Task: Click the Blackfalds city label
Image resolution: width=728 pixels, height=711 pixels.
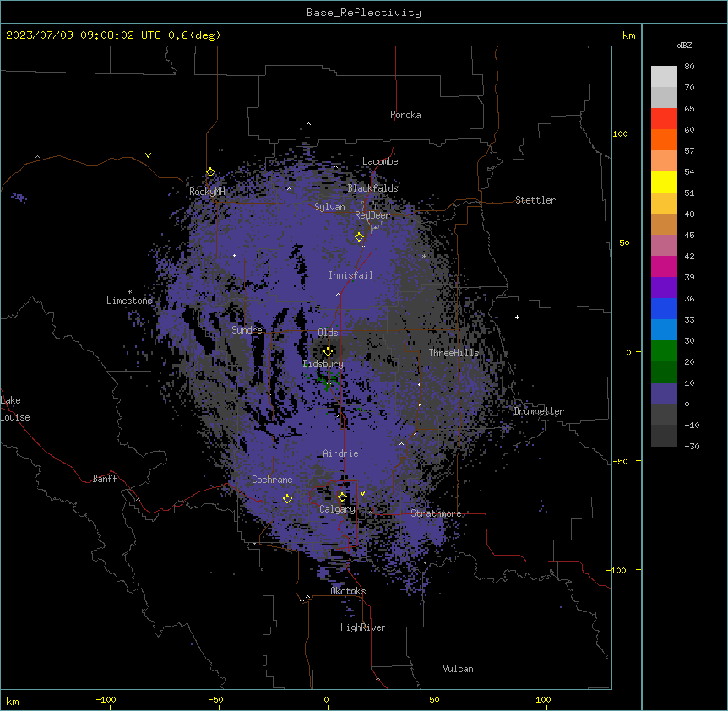Action: tap(372, 188)
